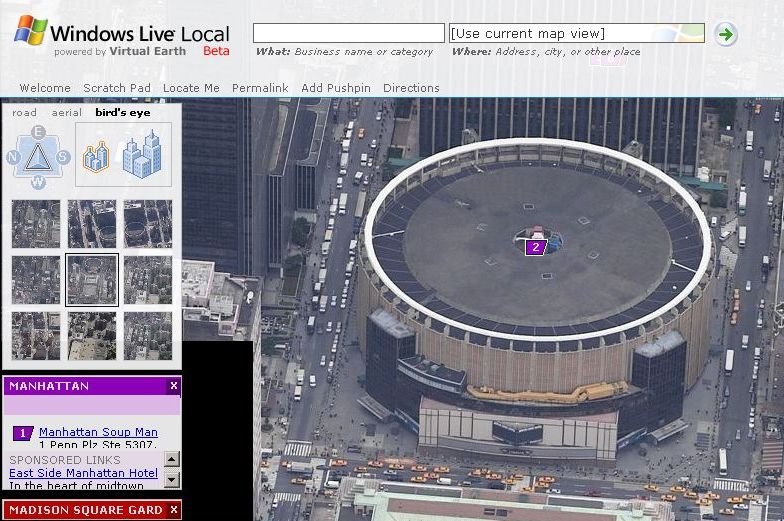784x521 pixels.
Task: Rotate view to face North on compass
Action: point(13,158)
